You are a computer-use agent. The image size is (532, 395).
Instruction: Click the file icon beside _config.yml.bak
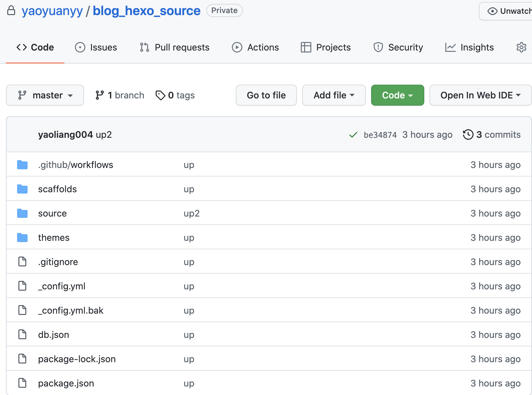(x=22, y=310)
